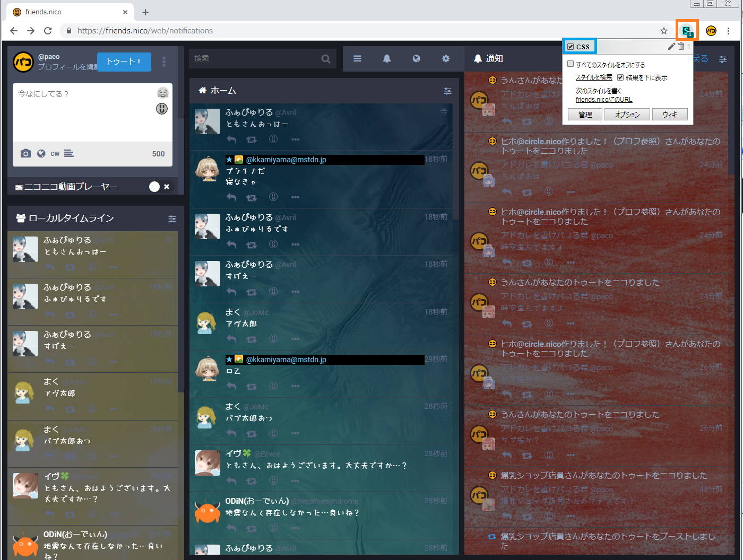743x560 pixels.
Task: Delete the CSS style with trash icon
Action: [681, 46]
